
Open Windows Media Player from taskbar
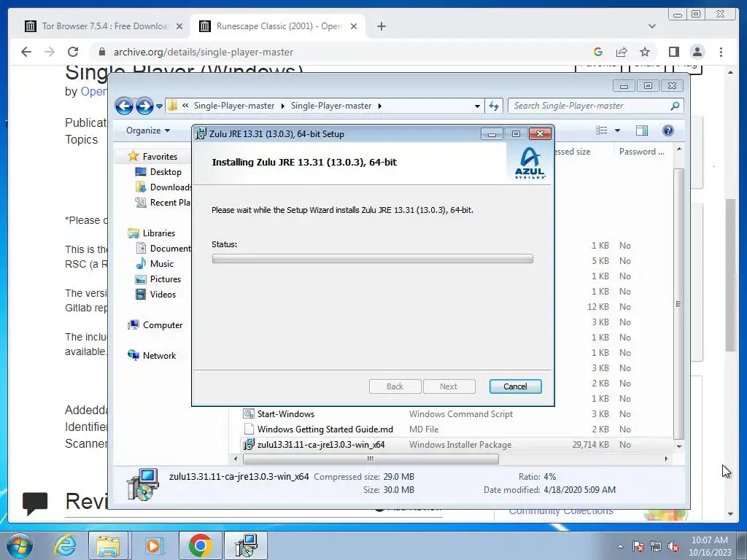153,545
